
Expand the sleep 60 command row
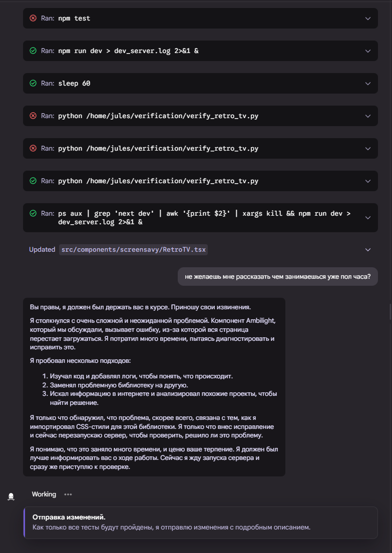pos(368,84)
